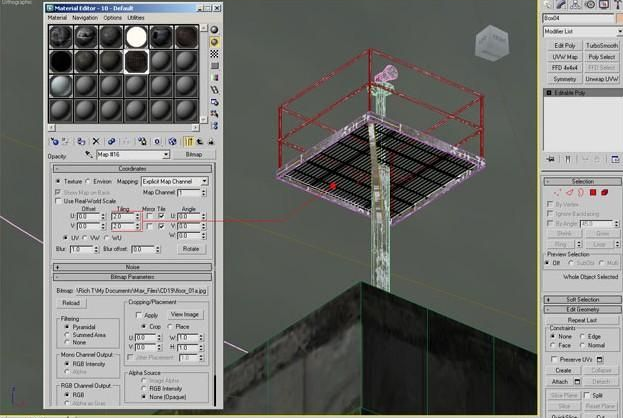Click bitmap file path button floor_01a.jpg

coord(142,291)
